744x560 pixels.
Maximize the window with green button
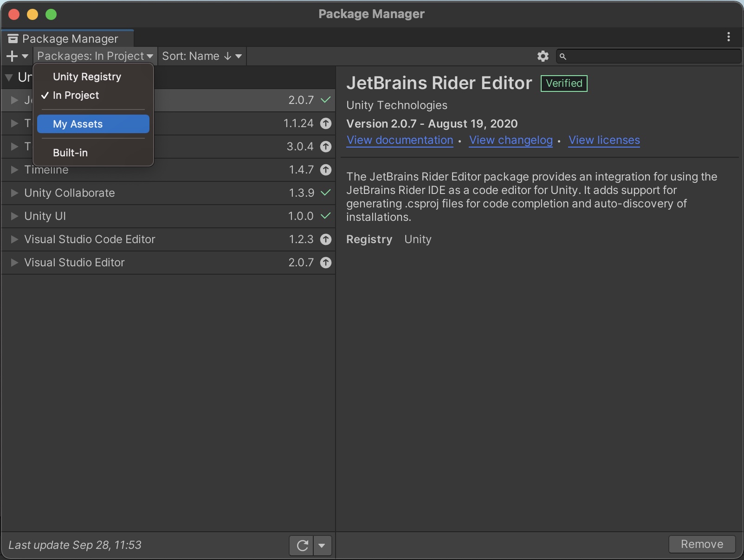pyautogui.click(x=51, y=14)
